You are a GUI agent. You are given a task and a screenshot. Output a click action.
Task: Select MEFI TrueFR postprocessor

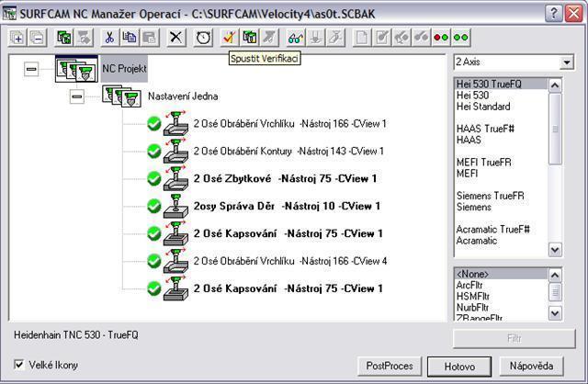click(x=484, y=163)
